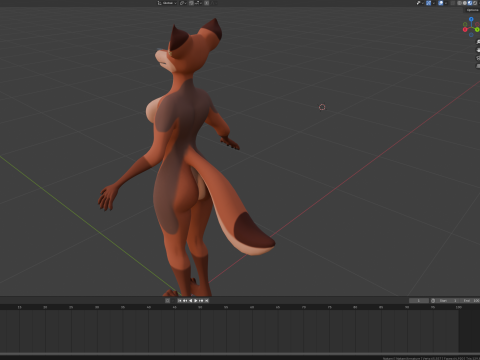Open the overlays settings dropdown arrow
This screenshot has height=360, width=480.
point(446,3)
